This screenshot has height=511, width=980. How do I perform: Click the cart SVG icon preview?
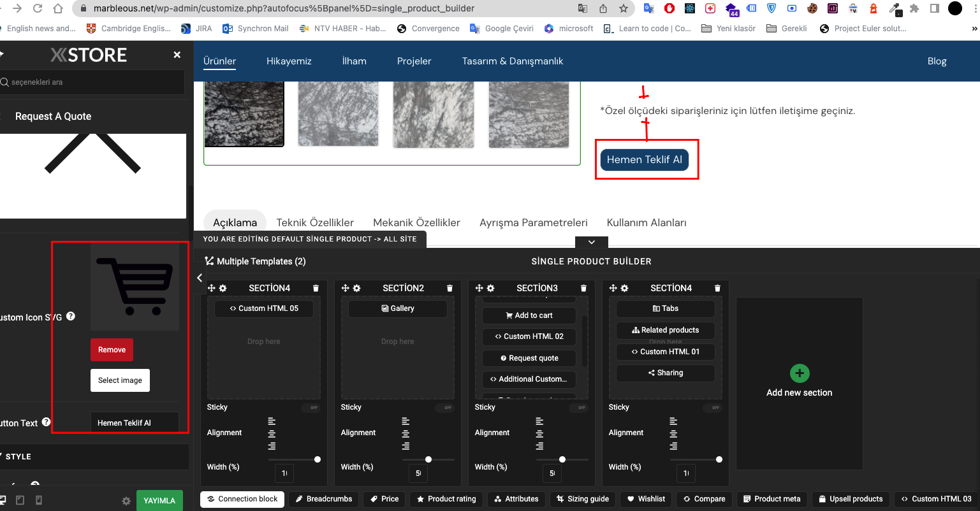[x=135, y=287]
